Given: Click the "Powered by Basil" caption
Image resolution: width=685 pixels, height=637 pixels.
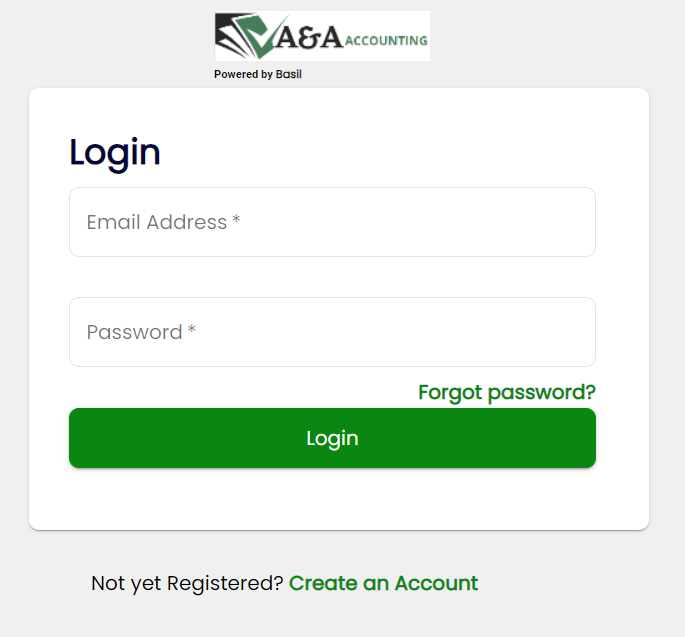Looking at the screenshot, I should click(257, 74).
